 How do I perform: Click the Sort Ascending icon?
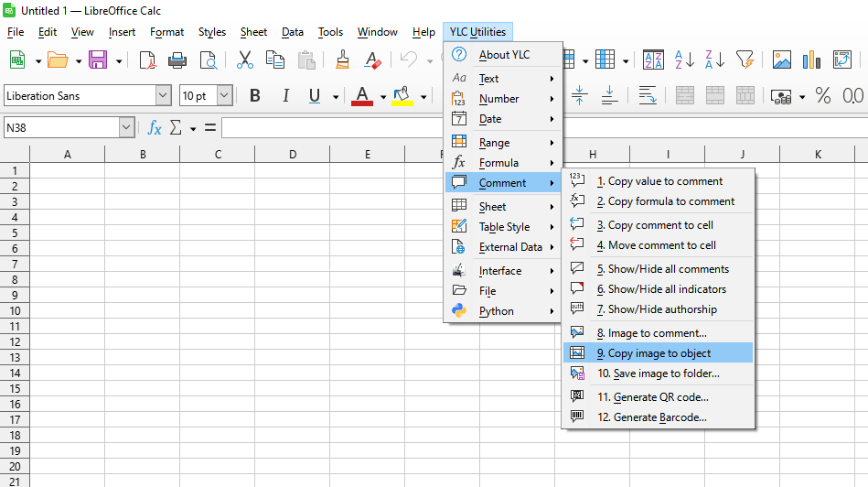pyautogui.click(x=684, y=60)
